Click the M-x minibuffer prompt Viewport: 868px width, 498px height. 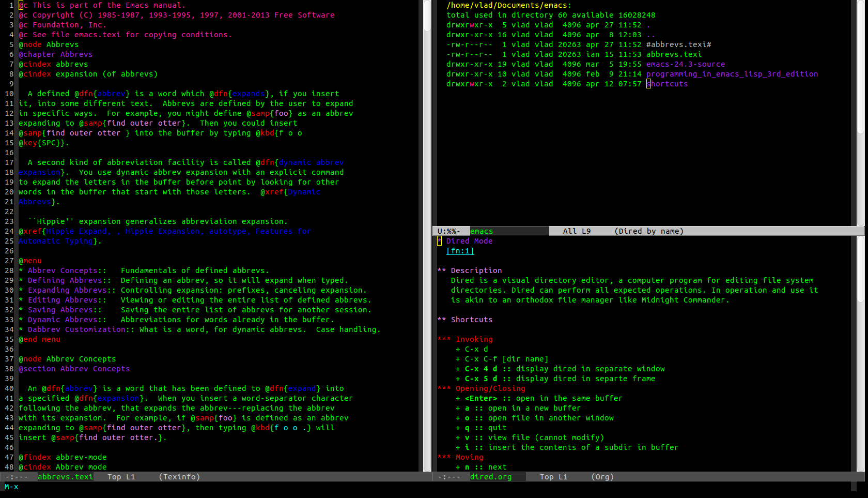tap(11, 487)
